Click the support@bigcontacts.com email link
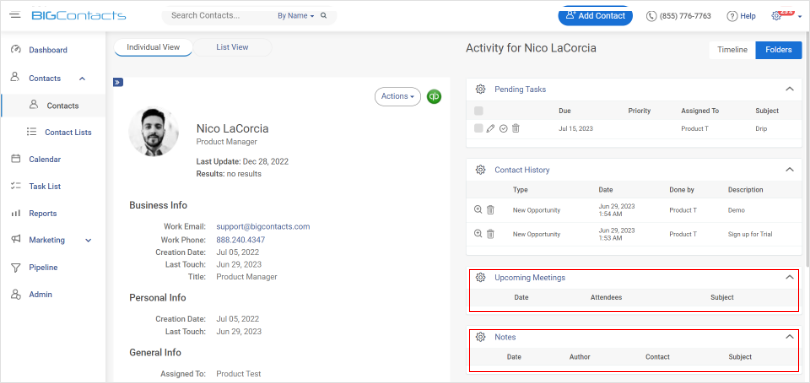810x383 pixels. point(263,226)
